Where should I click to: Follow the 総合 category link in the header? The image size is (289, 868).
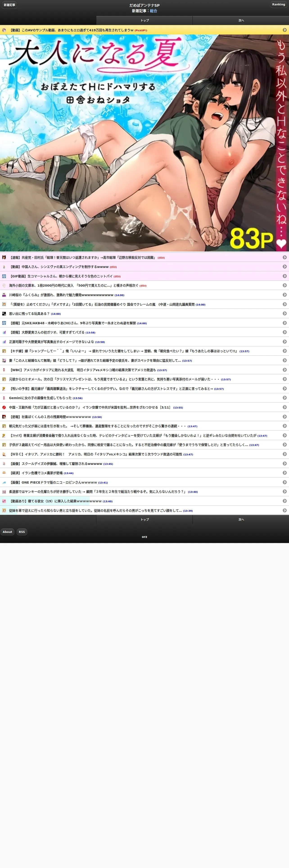tap(154, 11)
